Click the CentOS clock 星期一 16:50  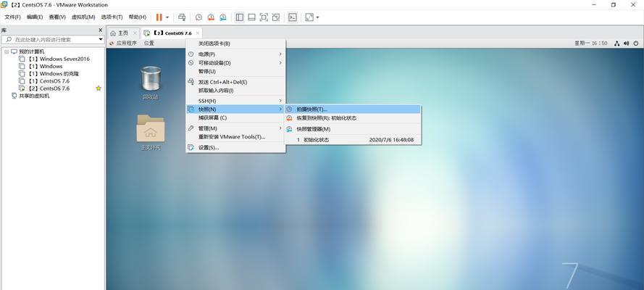[x=590, y=43]
